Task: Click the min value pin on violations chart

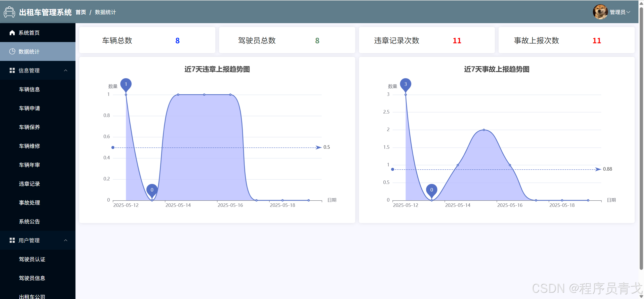Action: click(152, 190)
